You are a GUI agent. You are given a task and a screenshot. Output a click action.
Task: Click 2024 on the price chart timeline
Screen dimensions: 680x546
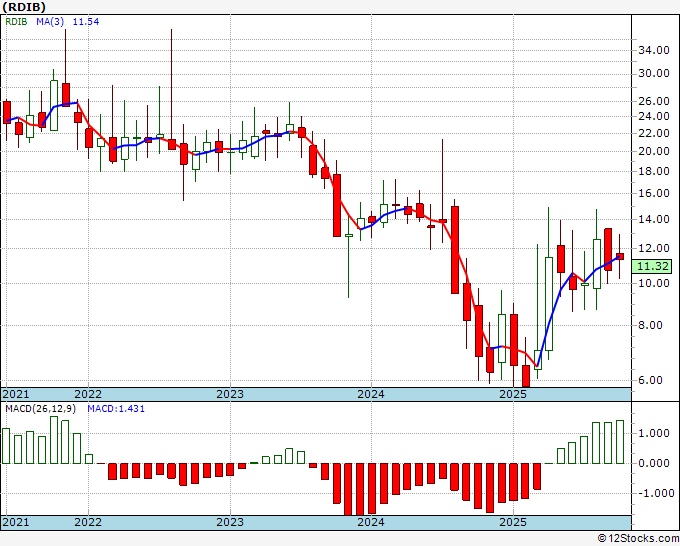[x=371, y=394]
